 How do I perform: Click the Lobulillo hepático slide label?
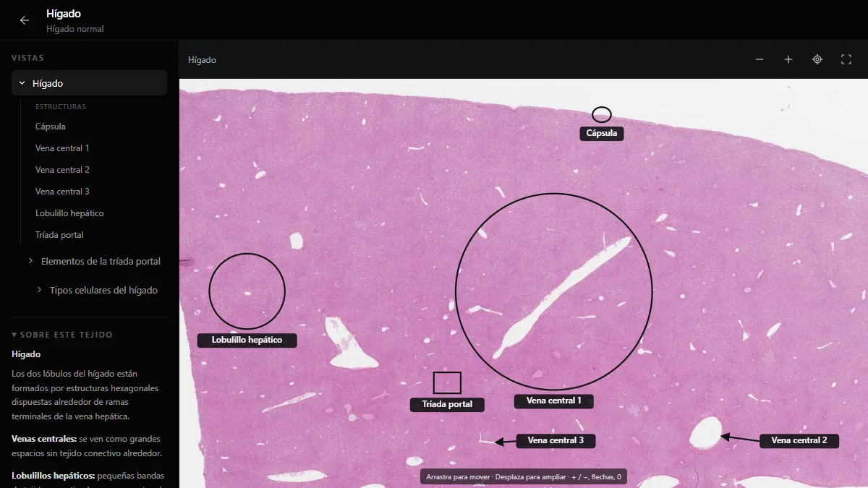click(247, 340)
